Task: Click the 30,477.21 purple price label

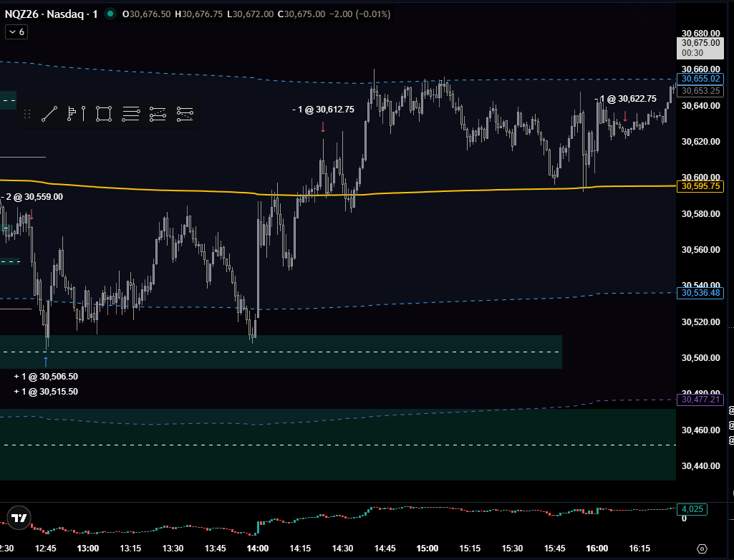Action: pos(700,400)
